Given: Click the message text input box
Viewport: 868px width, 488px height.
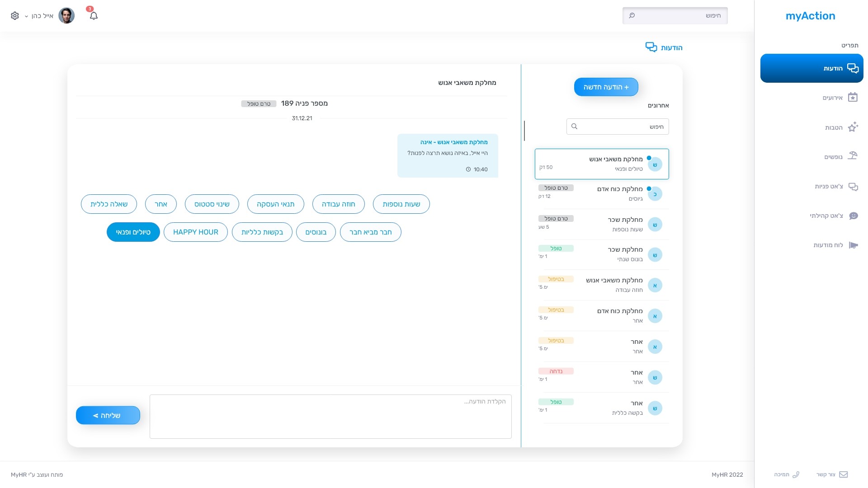Looking at the screenshot, I should 330,416.
